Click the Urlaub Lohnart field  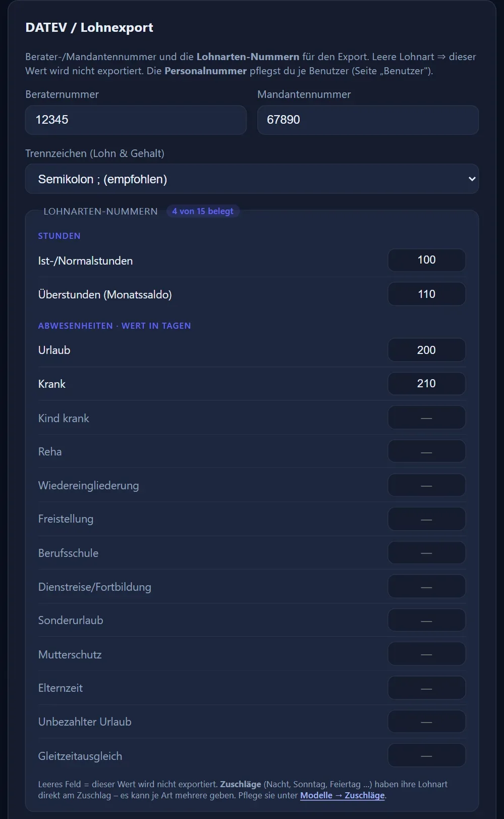[426, 350]
